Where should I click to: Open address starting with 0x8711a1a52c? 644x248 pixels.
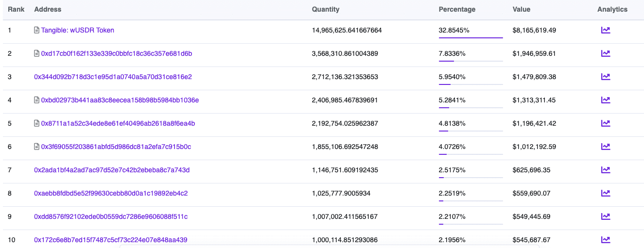pyautogui.click(x=118, y=123)
